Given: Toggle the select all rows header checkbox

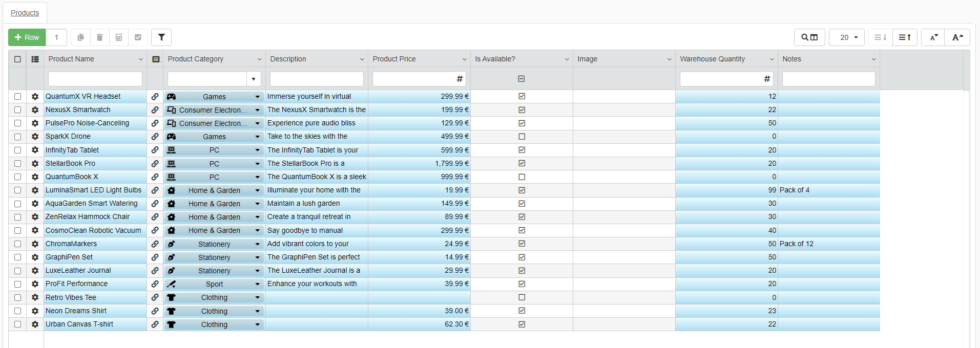Looking at the screenshot, I should [x=18, y=59].
